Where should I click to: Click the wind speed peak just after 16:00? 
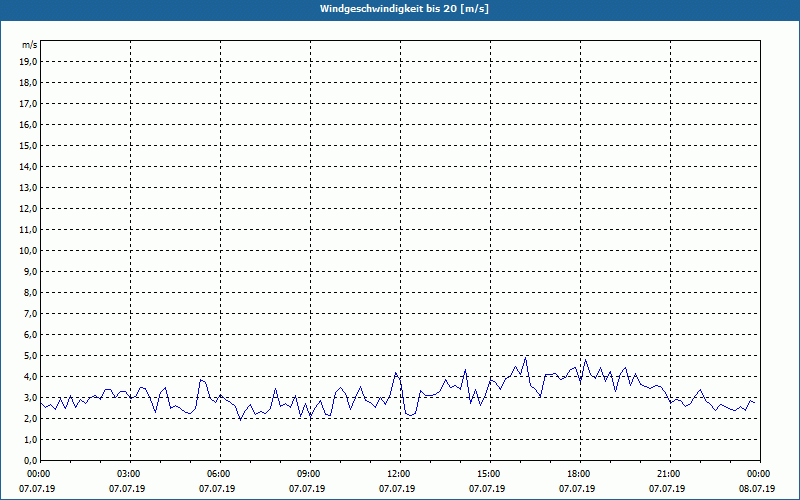coord(526,358)
